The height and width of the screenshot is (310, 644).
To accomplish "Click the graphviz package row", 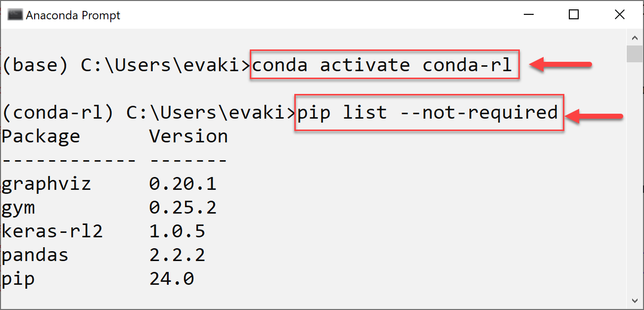I will 109,184.
